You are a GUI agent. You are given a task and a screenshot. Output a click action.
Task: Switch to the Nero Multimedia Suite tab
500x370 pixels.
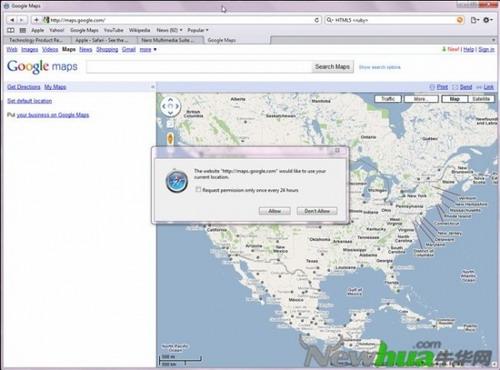coord(170,40)
